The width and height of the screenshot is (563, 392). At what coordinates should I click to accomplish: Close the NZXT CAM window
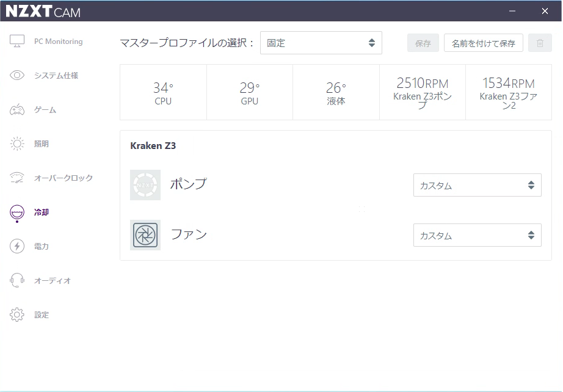point(545,11)
